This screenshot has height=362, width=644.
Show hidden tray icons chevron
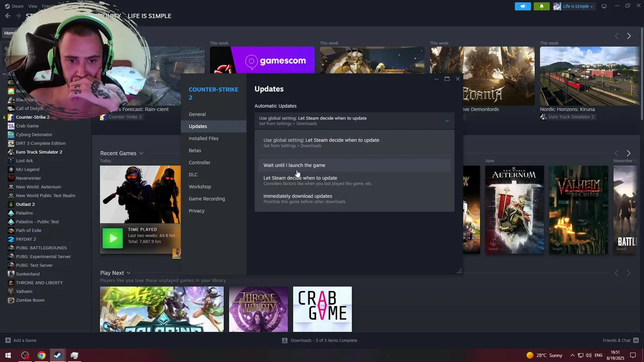(572, 355)
